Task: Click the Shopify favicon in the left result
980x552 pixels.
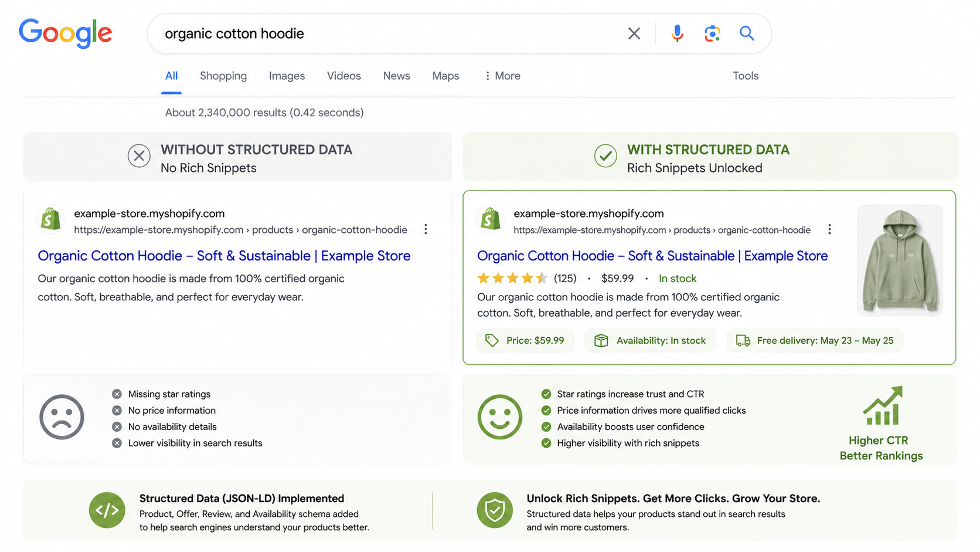Action: (x=51, y=220)
